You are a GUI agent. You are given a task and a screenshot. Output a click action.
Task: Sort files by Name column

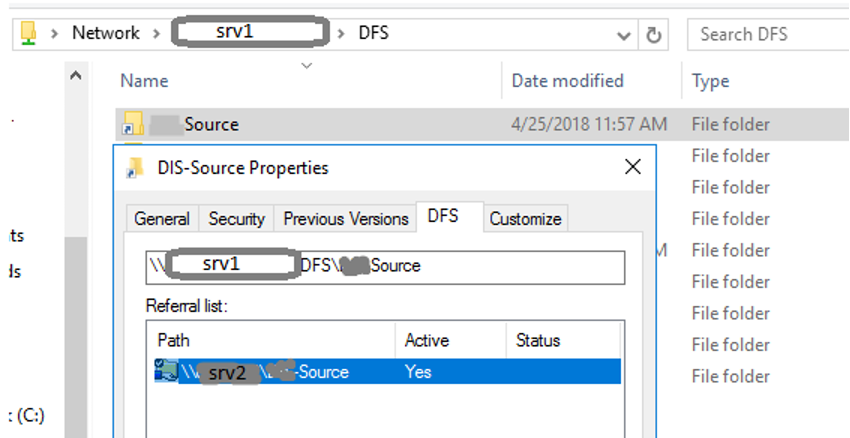pos(144,81)
